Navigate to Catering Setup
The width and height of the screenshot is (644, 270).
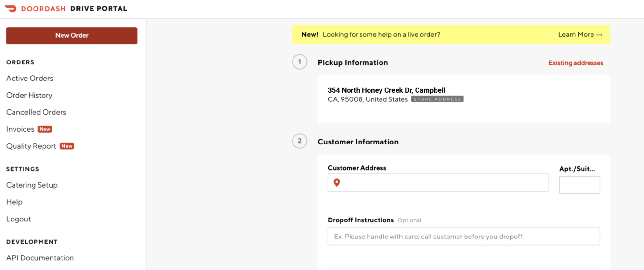[32, 185]
